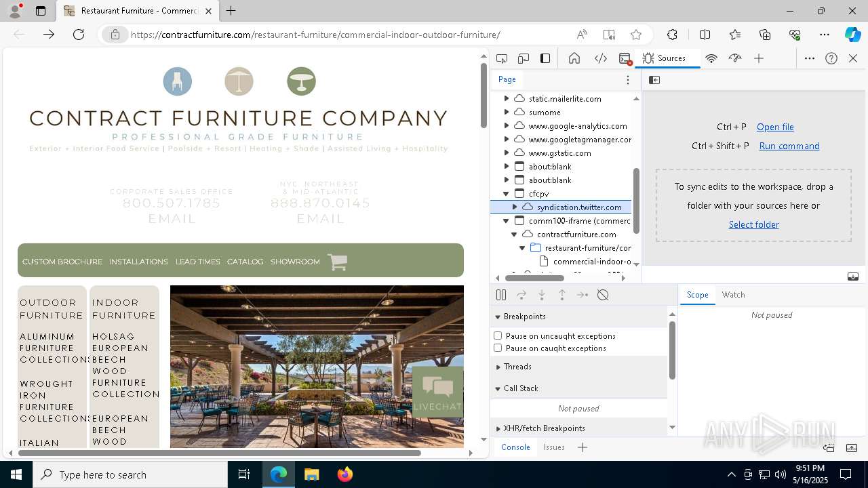
Task: Deactivate breakpoints icon
Action: click(x=603, y=295)
